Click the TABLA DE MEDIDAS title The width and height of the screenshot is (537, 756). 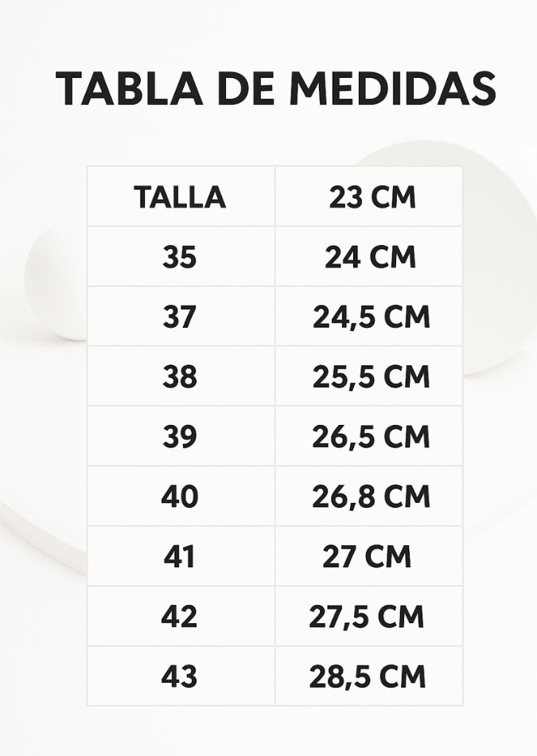(275, 88)
